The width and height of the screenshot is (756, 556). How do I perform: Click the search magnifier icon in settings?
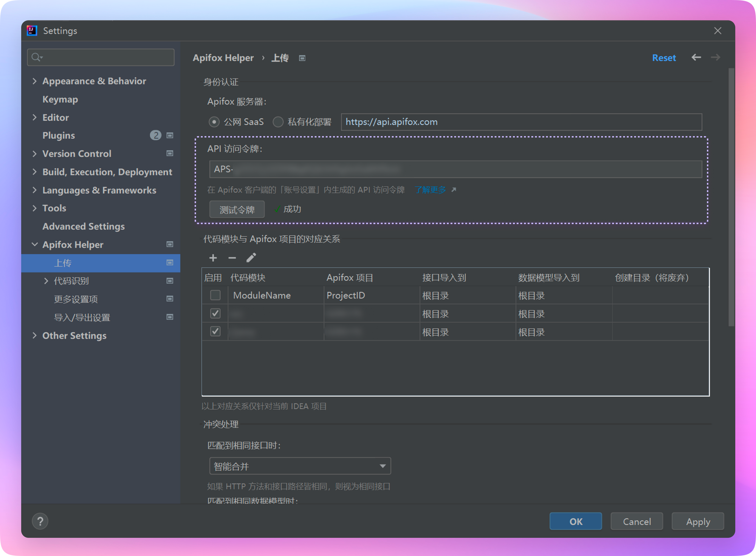click(x=37, y=57)
